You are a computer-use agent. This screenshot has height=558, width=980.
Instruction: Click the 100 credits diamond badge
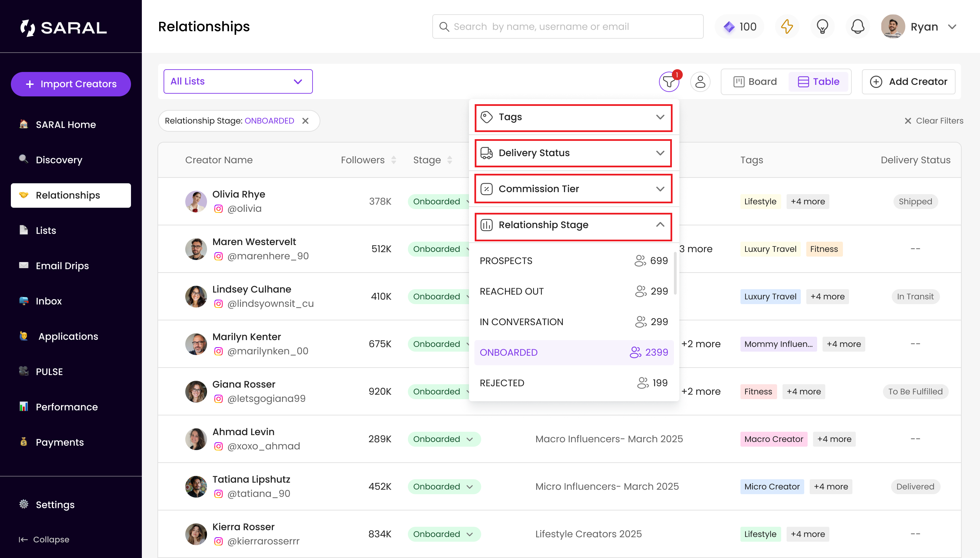[739, 26]
